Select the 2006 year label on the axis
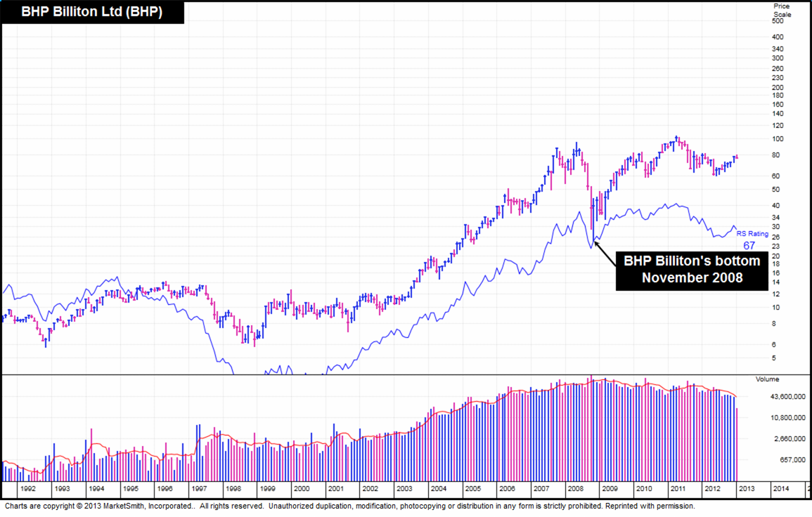Viewport: 812px width, 517px height. (x=506, y=488)
